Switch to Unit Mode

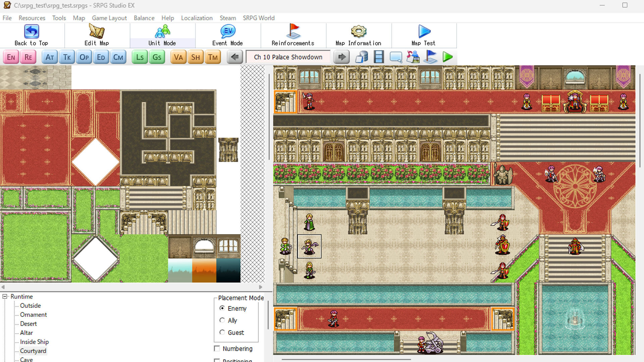click(x=162, y=35)
